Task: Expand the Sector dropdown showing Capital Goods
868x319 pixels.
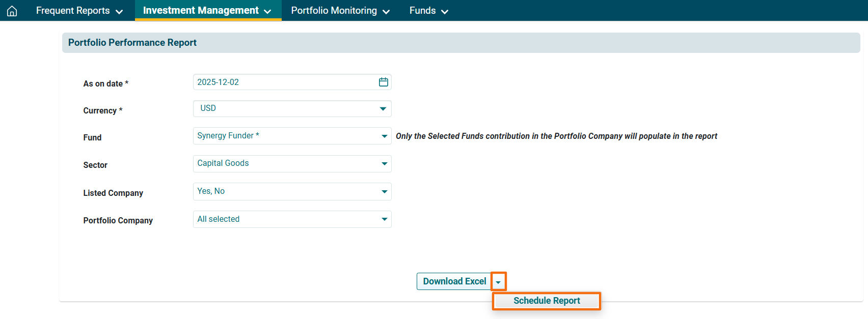Action: point(292,164)
